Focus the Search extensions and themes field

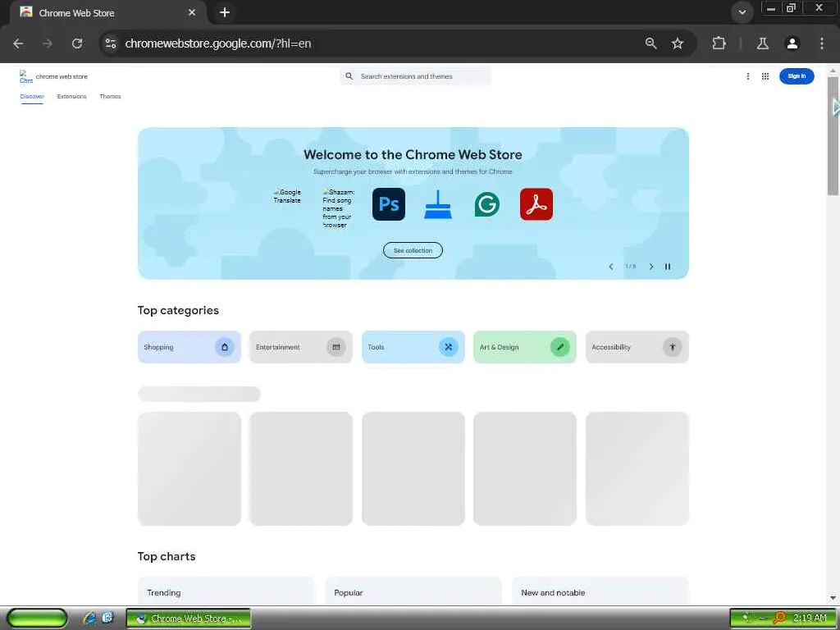[x=415, y=76]
